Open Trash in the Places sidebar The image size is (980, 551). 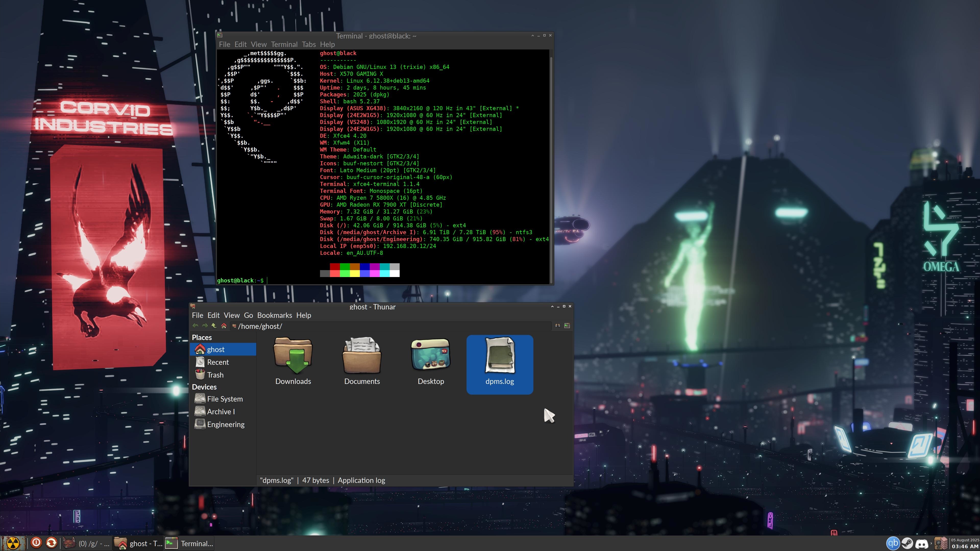223,375
